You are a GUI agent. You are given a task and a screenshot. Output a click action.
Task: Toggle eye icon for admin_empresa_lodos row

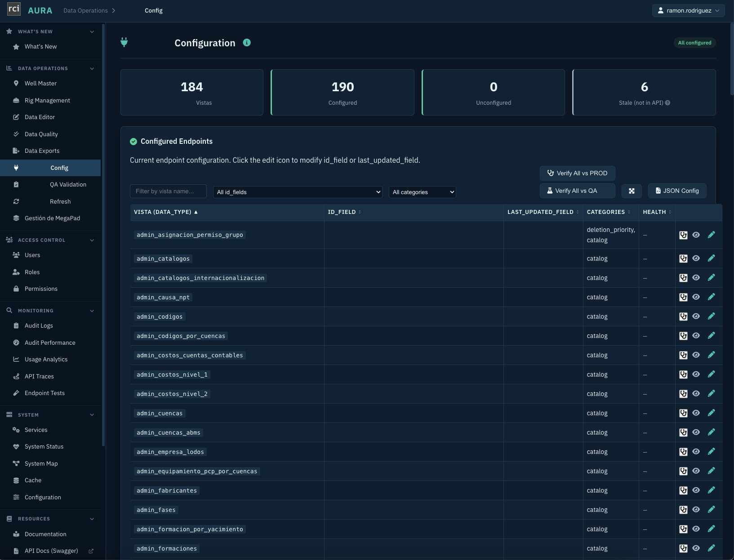696,451
